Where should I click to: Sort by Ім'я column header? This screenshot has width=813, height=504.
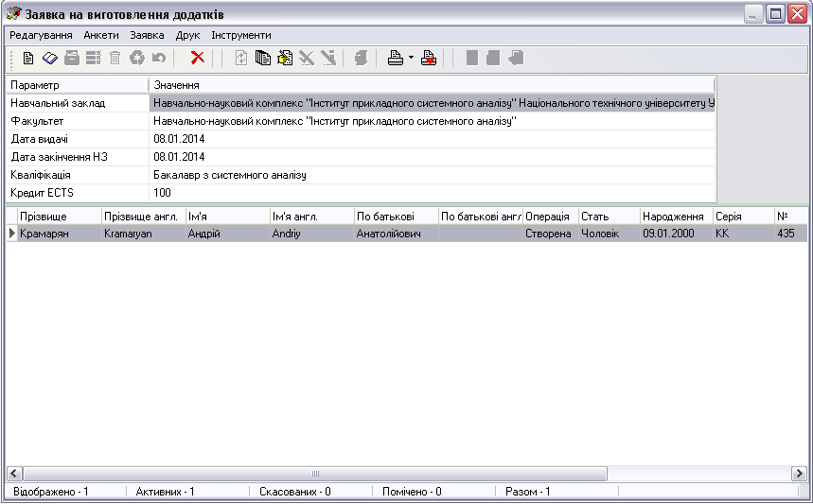pyautogui.click(x=228, y=217)
